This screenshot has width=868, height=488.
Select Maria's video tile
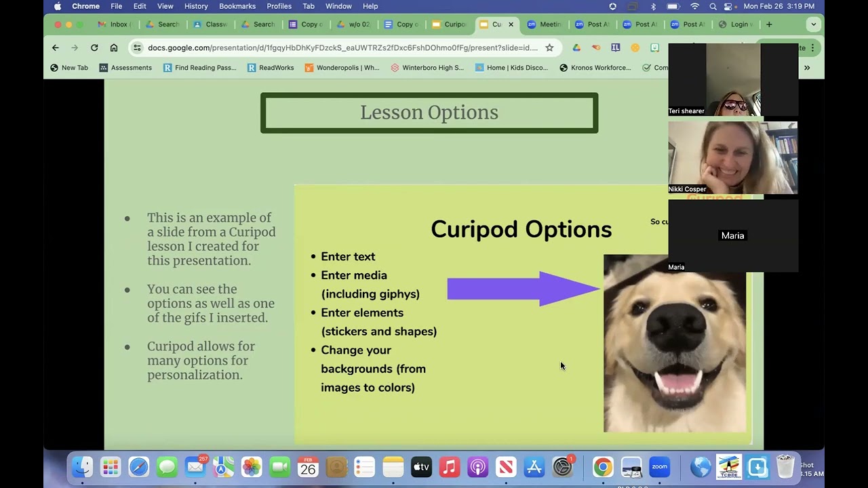tap(733, 236)
